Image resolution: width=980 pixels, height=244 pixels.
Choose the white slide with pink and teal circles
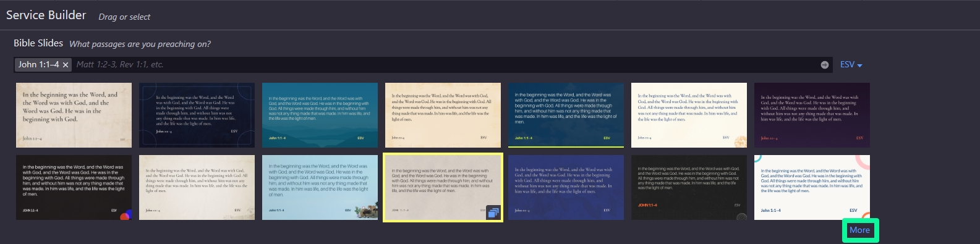click(x=812, y=188)
